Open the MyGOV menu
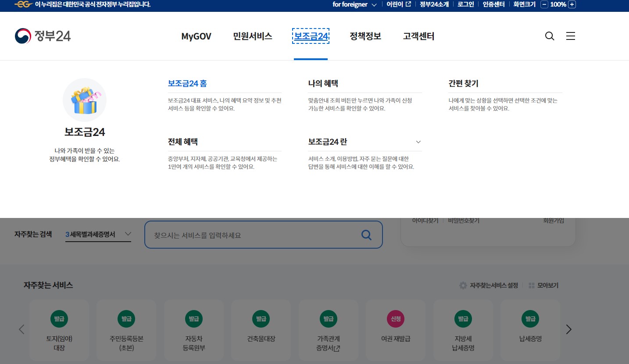 coord(197,36)
